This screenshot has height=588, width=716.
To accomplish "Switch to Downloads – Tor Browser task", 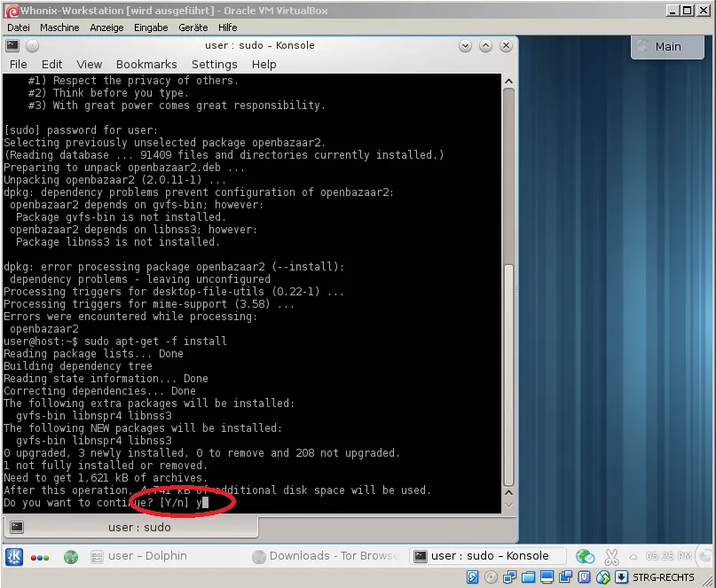I will pos(327,556).
